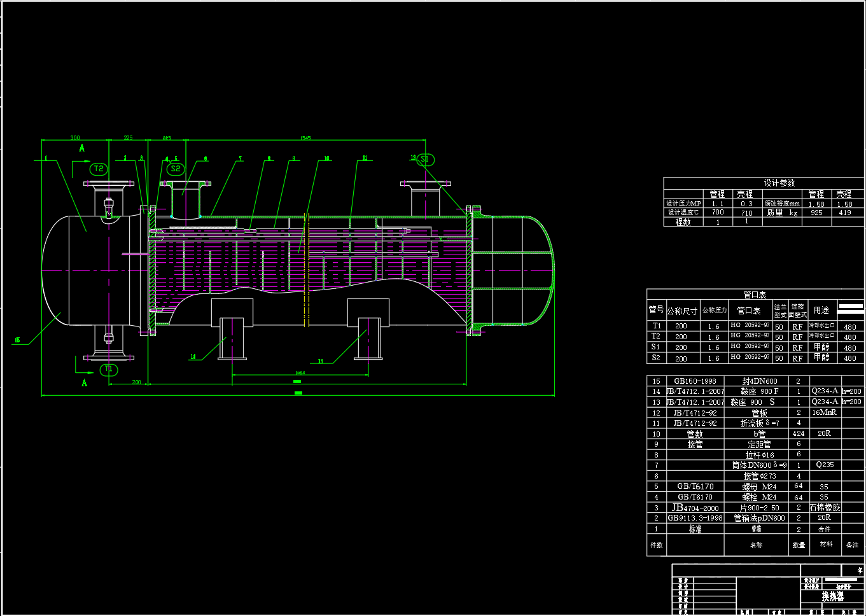
Task: Click the Q235 material cell
Action: point(825,465)
